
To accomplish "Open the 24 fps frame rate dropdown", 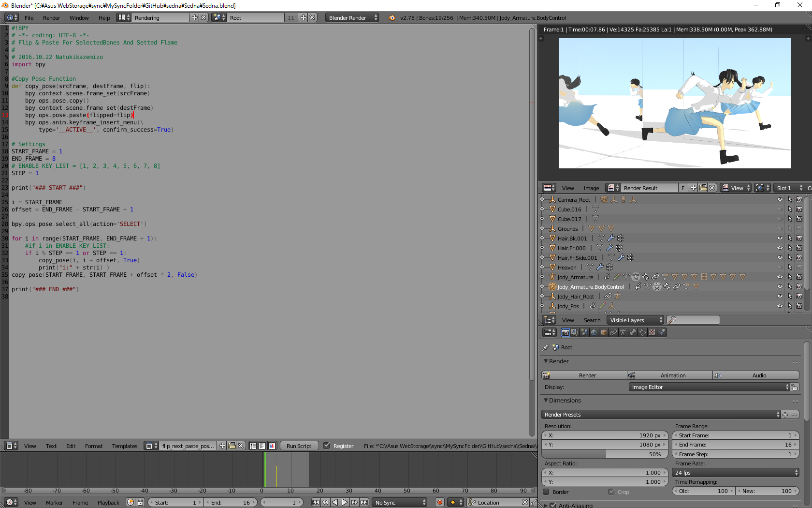I will [x=736, y=473].
